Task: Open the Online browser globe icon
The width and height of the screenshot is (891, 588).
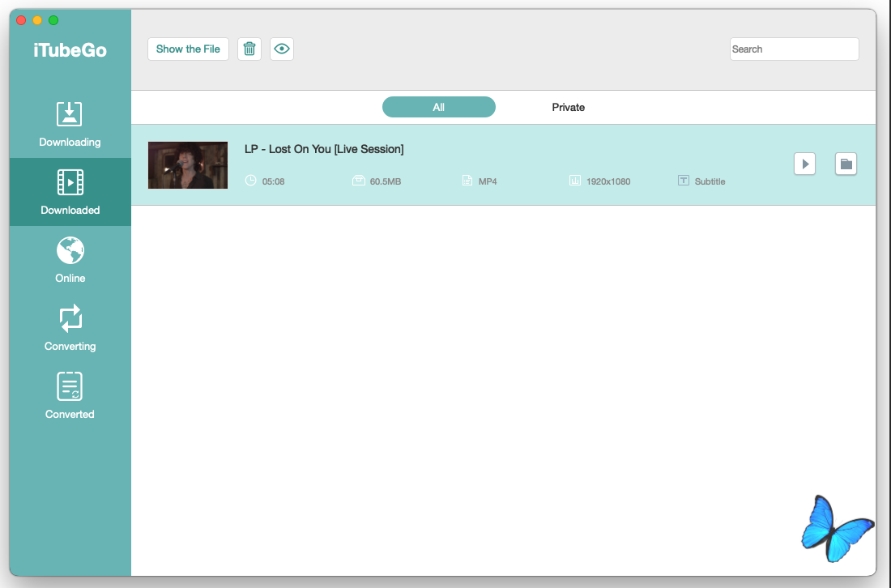Action: (x=70, y=250)
